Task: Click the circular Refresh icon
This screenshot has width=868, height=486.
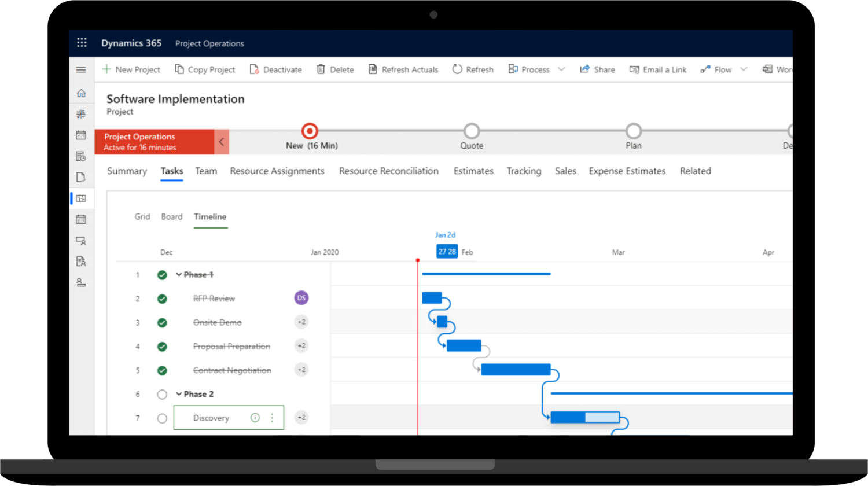Action: [x=457, y=69]
